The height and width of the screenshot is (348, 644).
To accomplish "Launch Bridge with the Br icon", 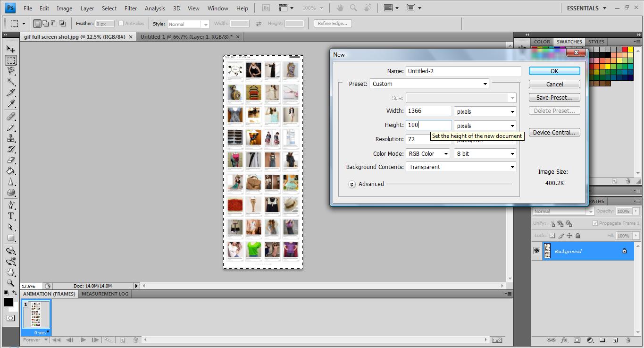I will [265, 8].
